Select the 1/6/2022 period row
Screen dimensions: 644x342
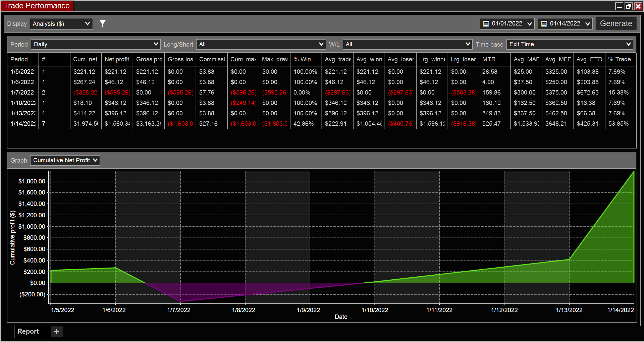tap(322, 82)
